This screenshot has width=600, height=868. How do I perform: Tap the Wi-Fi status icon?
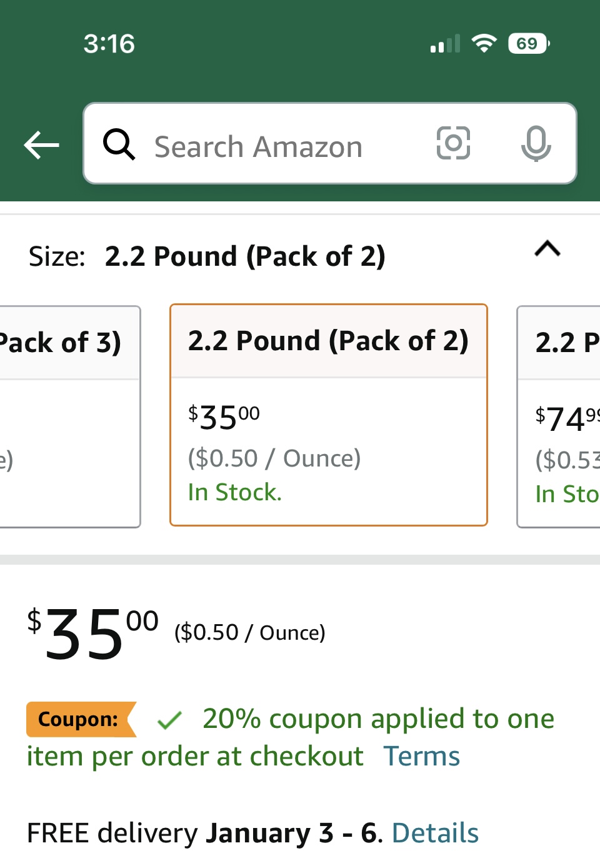point(484,44)
